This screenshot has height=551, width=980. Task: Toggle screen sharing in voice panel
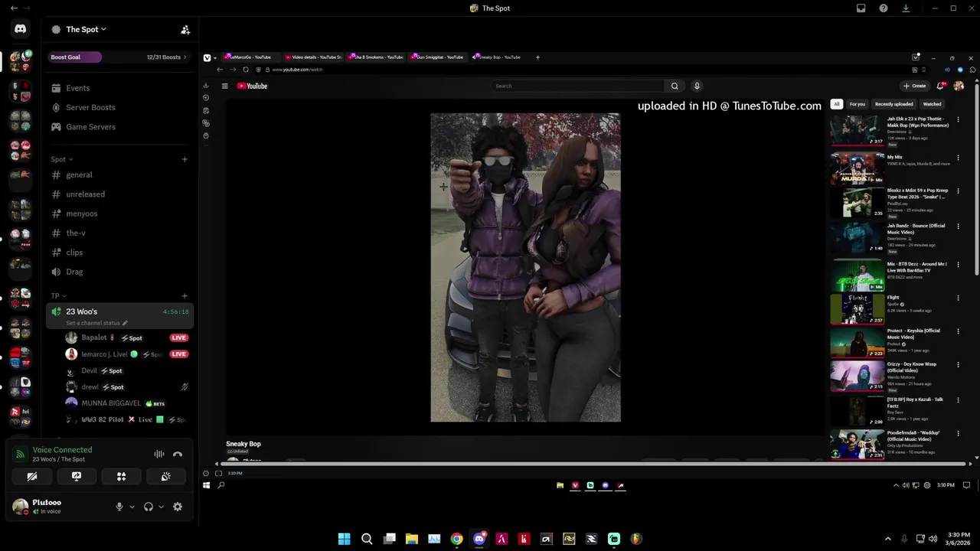(x=77, y=476)
